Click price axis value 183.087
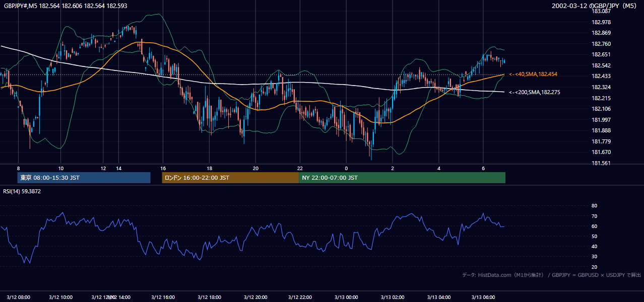 click(601, 11)
